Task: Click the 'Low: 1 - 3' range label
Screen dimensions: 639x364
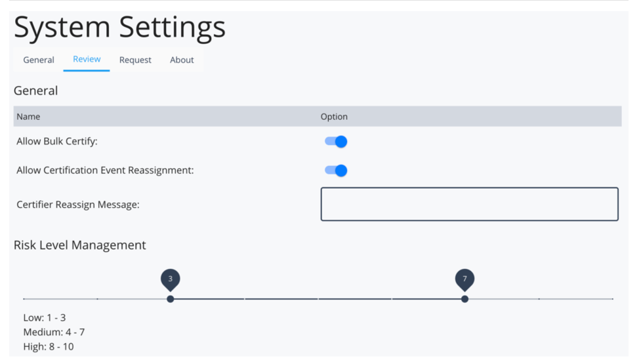Action: 45,317
